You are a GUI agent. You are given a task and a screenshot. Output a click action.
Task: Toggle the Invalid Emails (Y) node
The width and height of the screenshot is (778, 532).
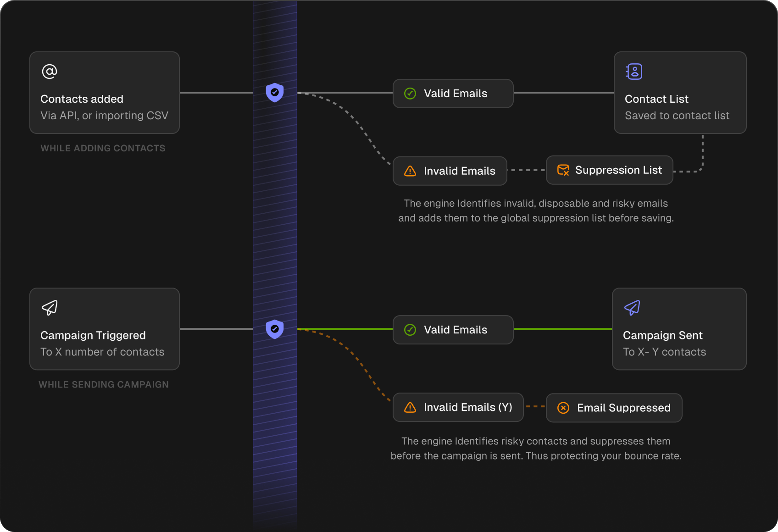coord(458,407)
